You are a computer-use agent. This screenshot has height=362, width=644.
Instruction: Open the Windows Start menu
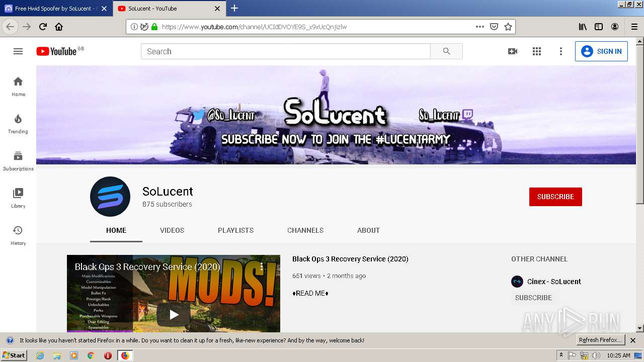14,355
